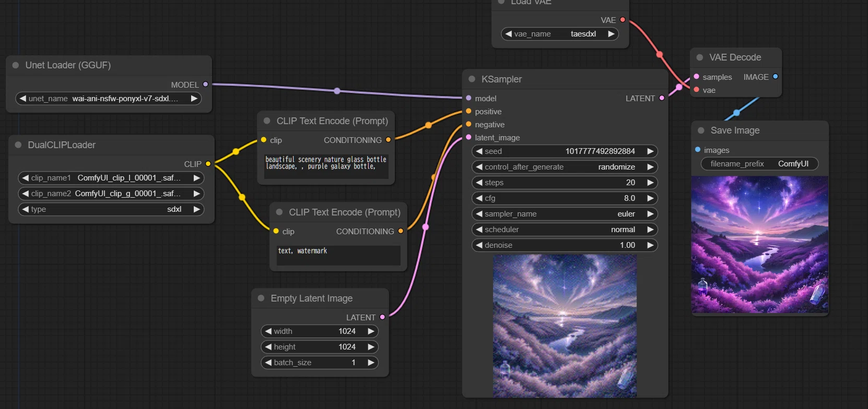Click the images input socket on Save Image
The height and width of the screenshot is (409, 868).
[697, 150]
